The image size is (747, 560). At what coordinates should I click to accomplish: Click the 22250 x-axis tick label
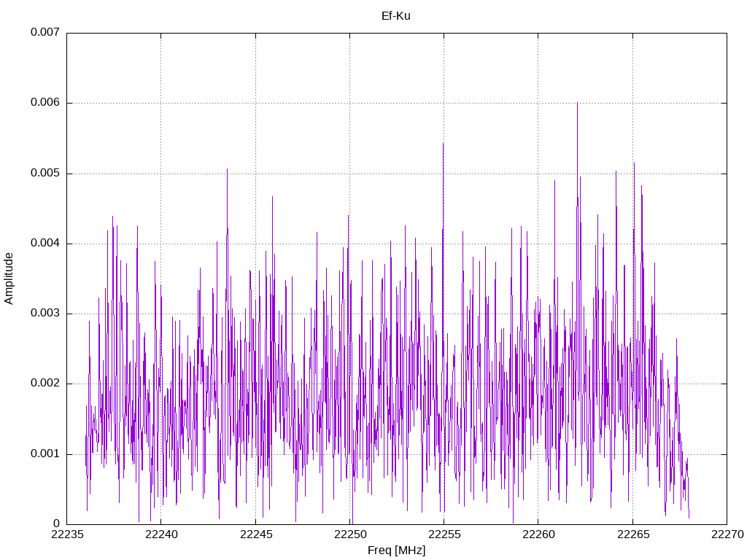350,534
